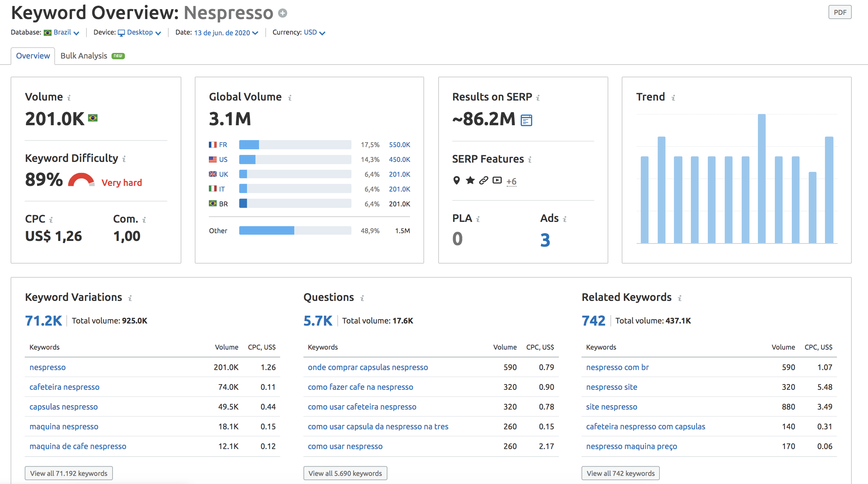Click the PLA info icon
Image resolution: width=868 pixels, height=484 pixels.
coord(478,219)
